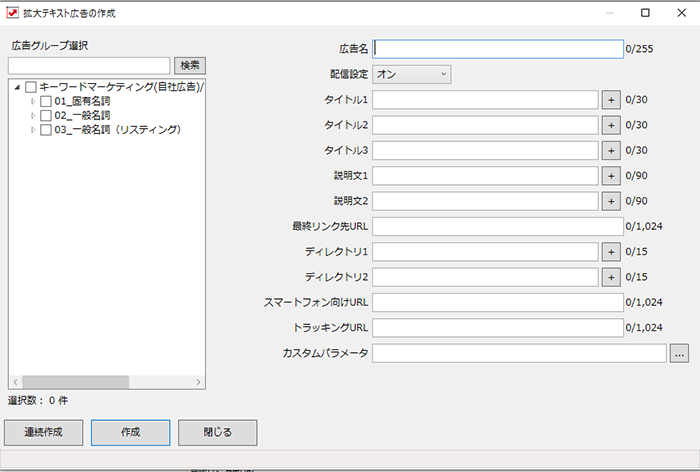The image size is (700, 472).
Task: Click the plus button beside ディレクトリ2
Action: [611, 277]
